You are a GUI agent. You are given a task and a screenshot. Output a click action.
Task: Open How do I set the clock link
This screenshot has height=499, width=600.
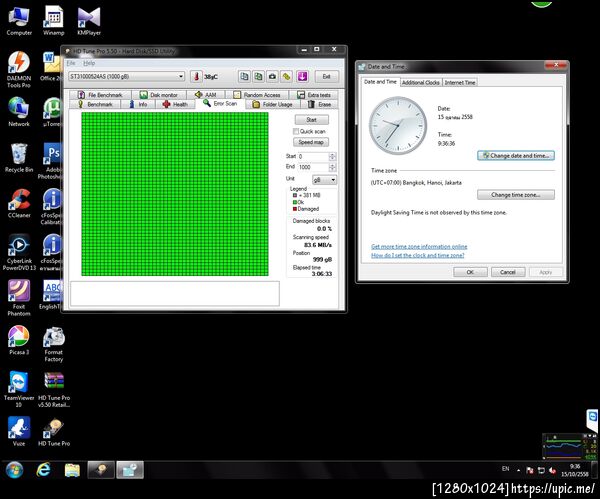point(417,255)
